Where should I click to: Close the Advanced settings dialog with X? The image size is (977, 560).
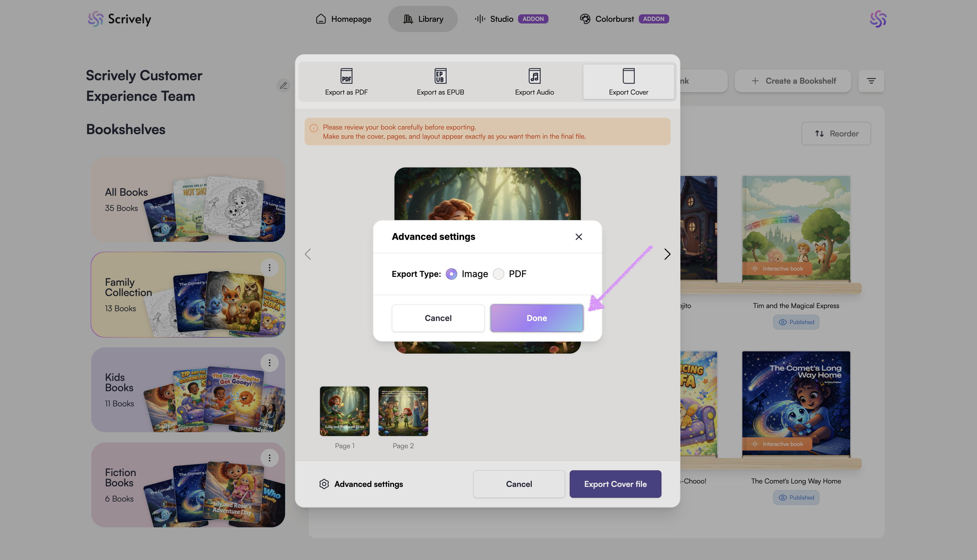(578, 237)
